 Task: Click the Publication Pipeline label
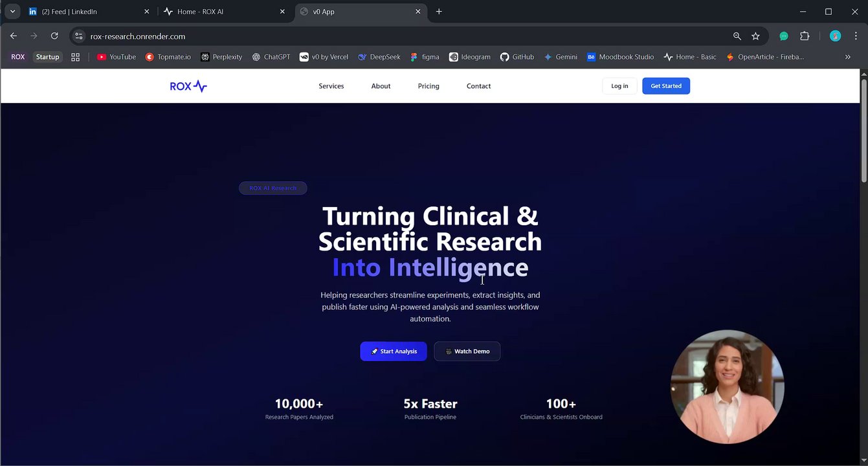click(430, 417)
